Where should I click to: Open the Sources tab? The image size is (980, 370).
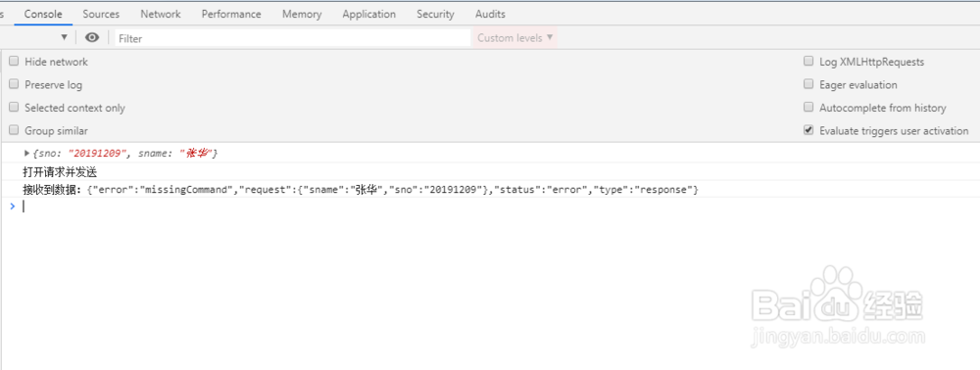pyautogui.click(x=101, y=14)
